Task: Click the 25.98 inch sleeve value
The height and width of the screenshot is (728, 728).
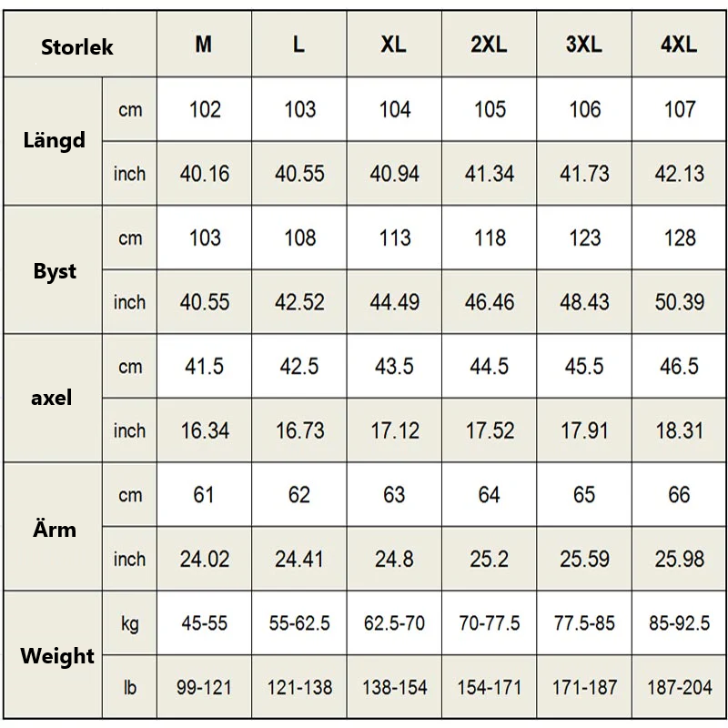Action: pyautogui.click(x=679, y=559)
